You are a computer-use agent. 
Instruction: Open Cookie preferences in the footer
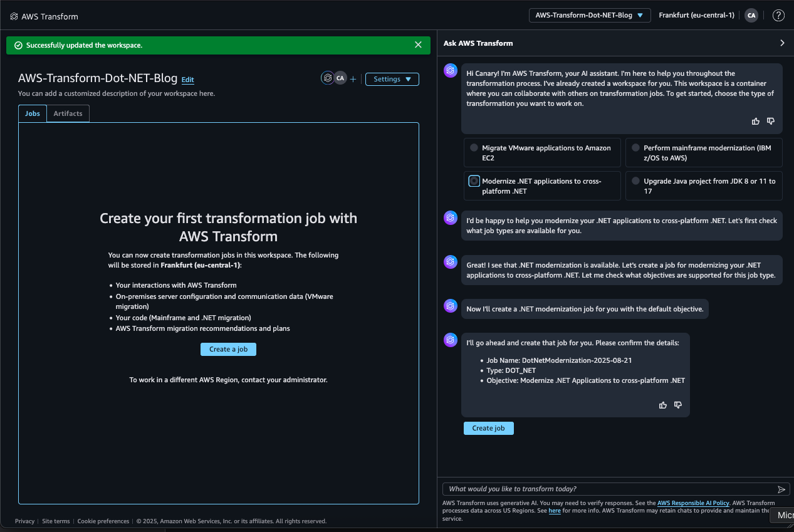(103, 521)
